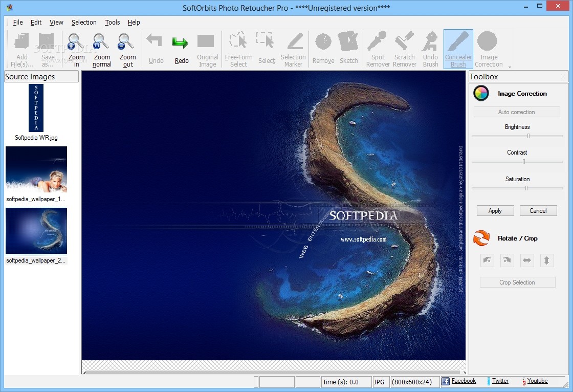Click the Image Correction color wheel icon
Screen dimensions: 573x392
tap(481, 93)
